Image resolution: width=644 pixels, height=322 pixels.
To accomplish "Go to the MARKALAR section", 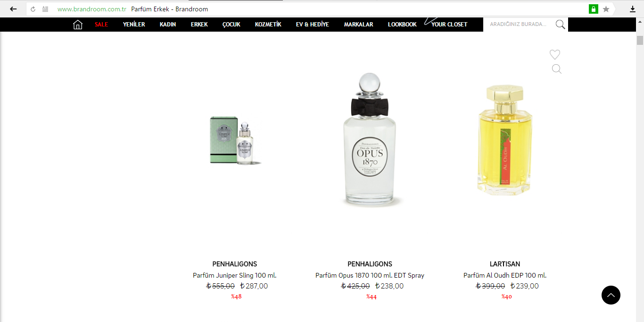I will click(x=358, y=25).
